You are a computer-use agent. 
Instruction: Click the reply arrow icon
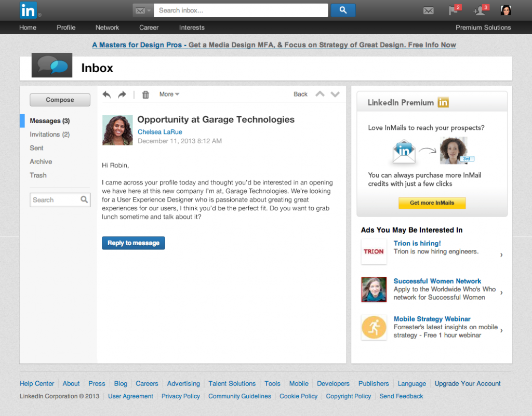(107, 94)
